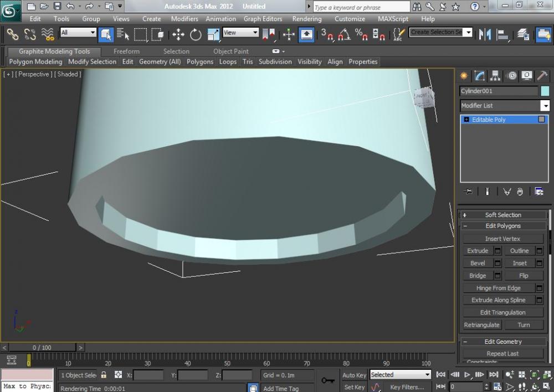Expand the Soft Selection rollout
Viewport: 554px width, 392px height.
[503, 215]
